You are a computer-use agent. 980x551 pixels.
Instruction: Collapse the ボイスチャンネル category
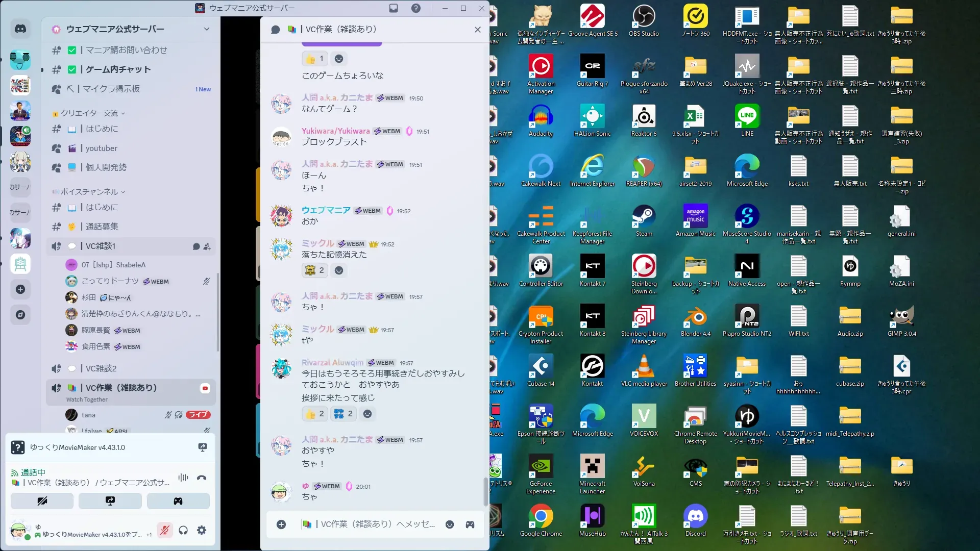coord(89,192)
